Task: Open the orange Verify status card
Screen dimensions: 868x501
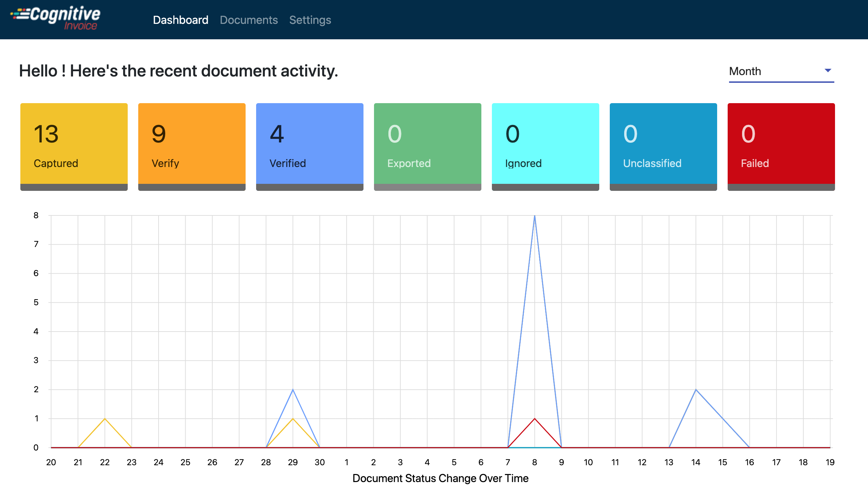Action: coord(192,144)
